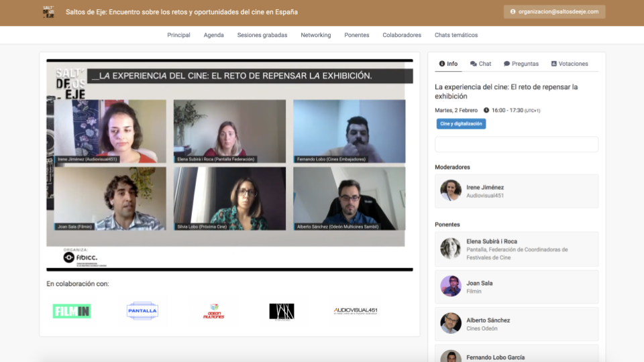
Task: Click the date text Martes, 2 Febrero
Action: tap(456, 111)
